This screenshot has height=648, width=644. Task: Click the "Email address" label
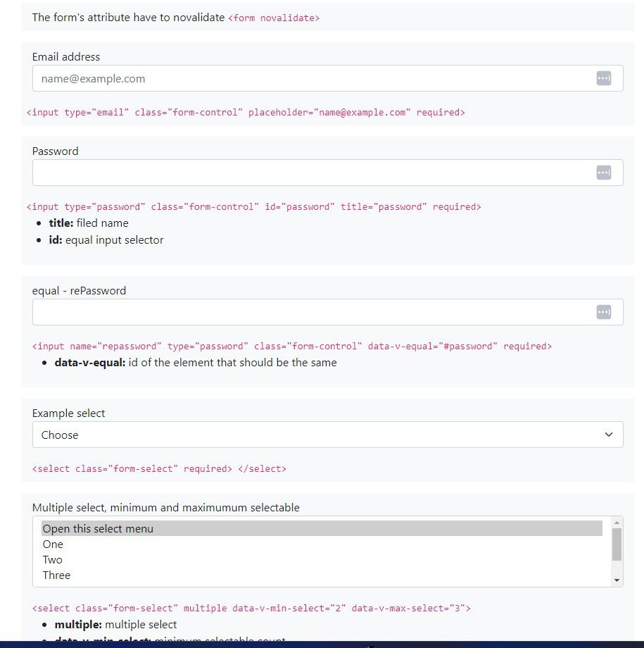66,57
